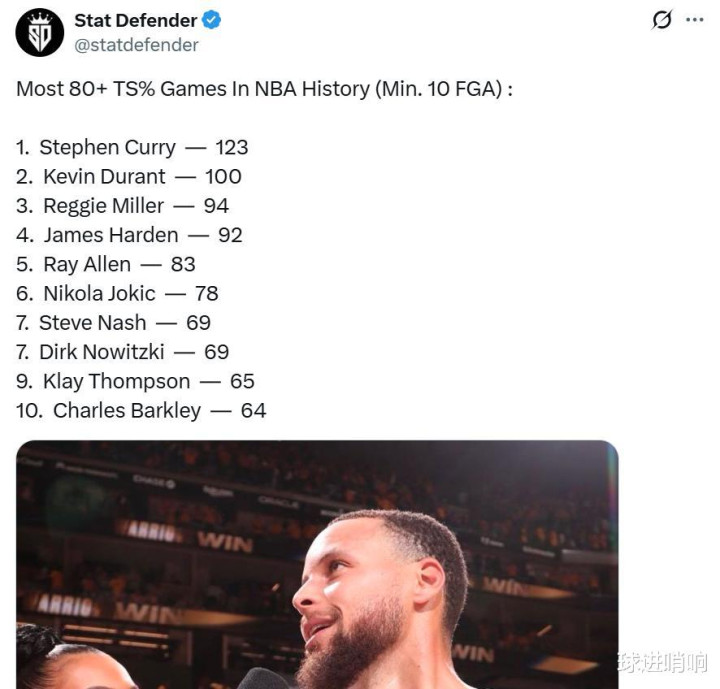The height and width of the screenshot is (689, 720).
Task: Open the @statdefender handle link
Action: click(x=136, y=45)
